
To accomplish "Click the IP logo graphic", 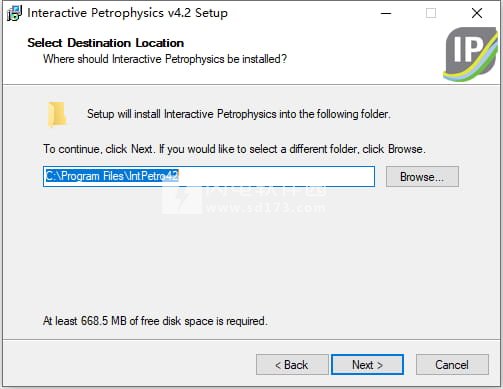I will pos(471,54).
